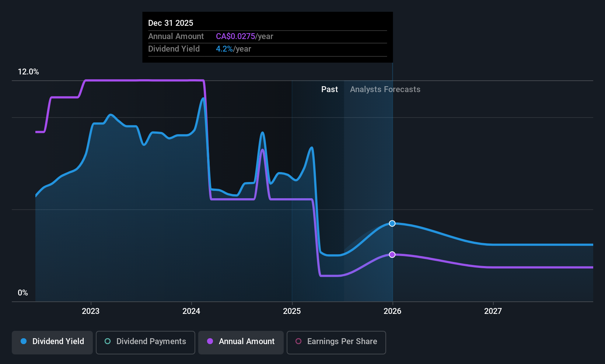The width and height of the screenshot is (605, 364).
Task: Toggle the Earnings Per Share series
Action: 336,342
